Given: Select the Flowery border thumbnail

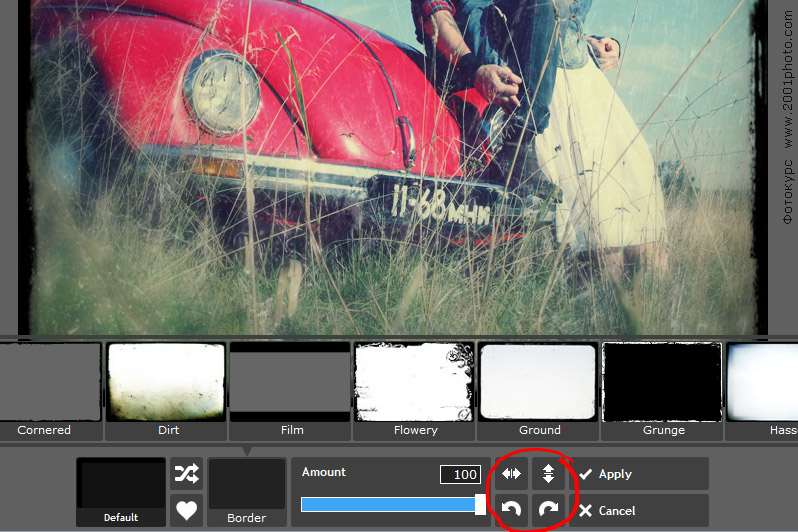Looking at the screenshot, I should pyautogui.click(x=414, y=390).
